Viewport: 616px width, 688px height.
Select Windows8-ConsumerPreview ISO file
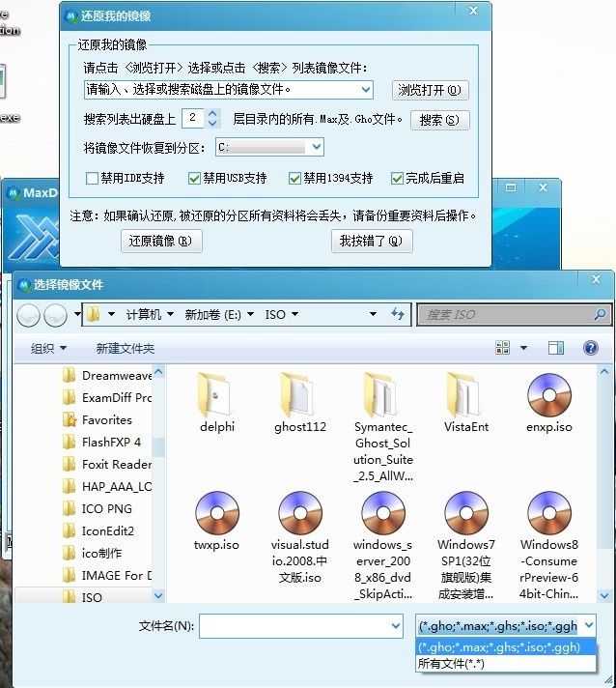[x=549, y=545]
